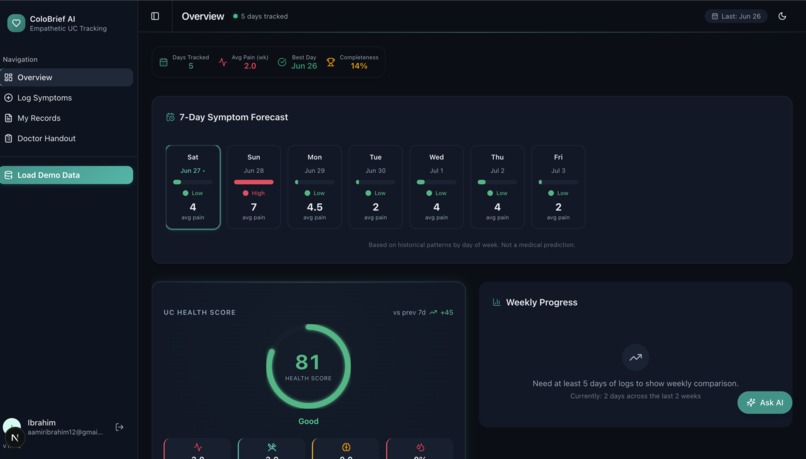Select the Sat Jun 27 forecast card
The width and height of the screenshot is (806, 459).
coord(193,187)
